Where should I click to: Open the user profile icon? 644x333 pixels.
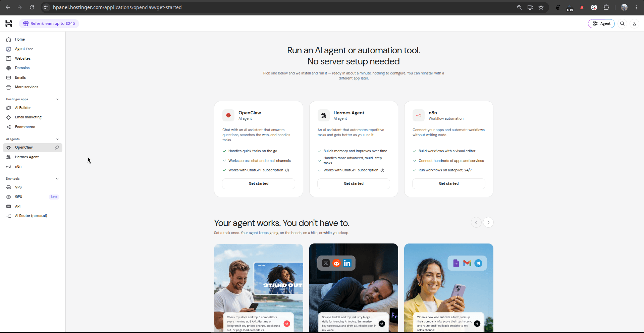click(634, 24)
